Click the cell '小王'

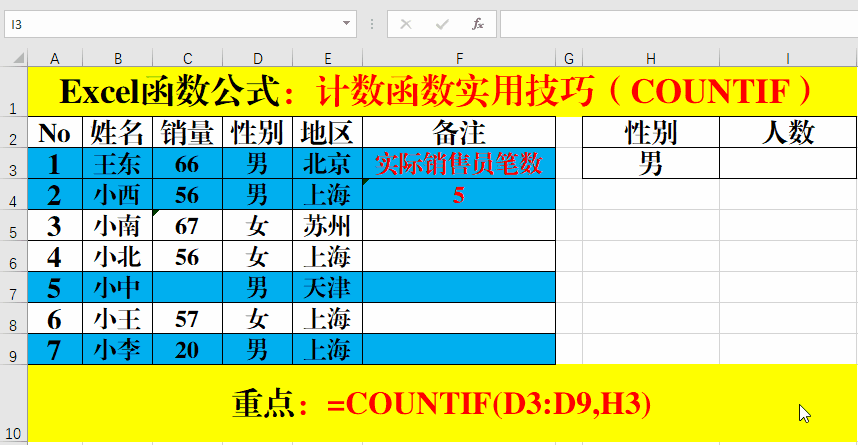click(118, 319)
